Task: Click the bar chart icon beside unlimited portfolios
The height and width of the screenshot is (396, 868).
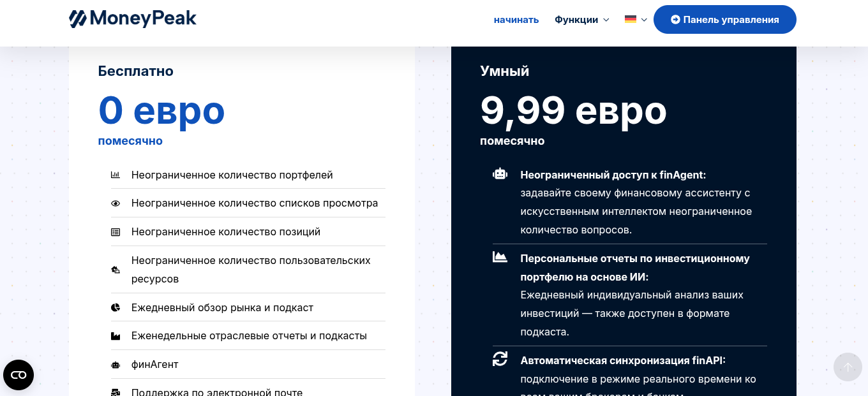Action: tap(116, 175)
